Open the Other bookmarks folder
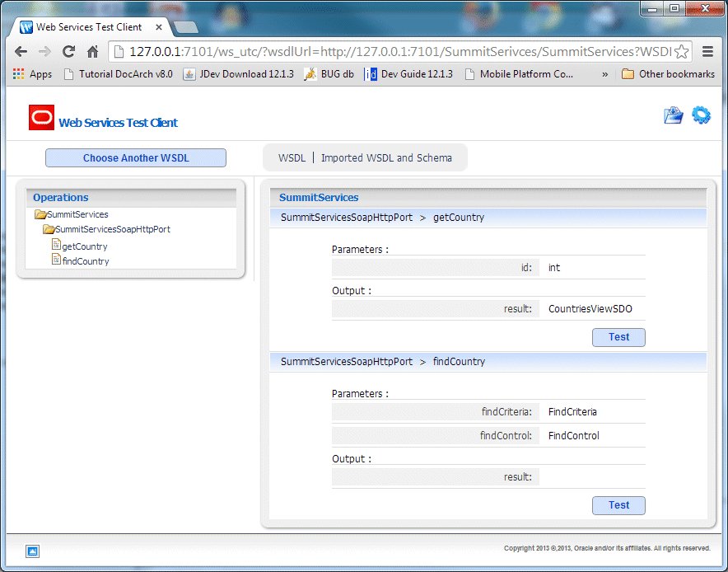Viewport: 728px width, 572px height. [x=668, y=74]
